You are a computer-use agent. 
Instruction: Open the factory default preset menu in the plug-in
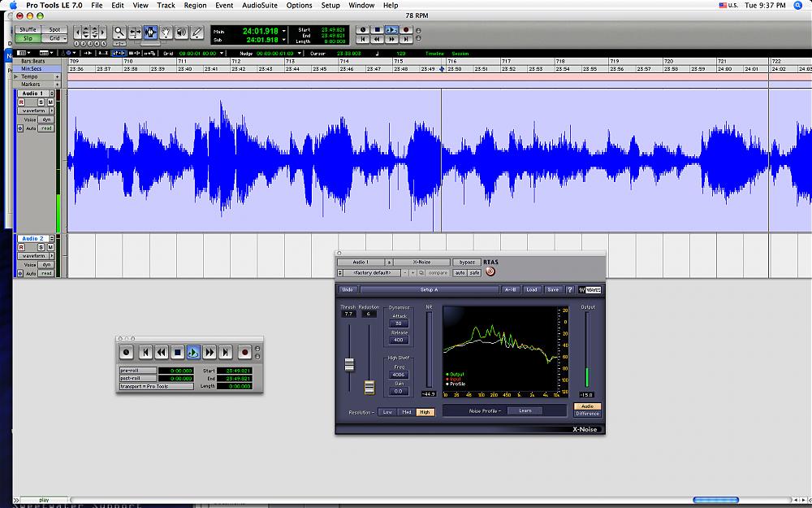coord(373,272)
